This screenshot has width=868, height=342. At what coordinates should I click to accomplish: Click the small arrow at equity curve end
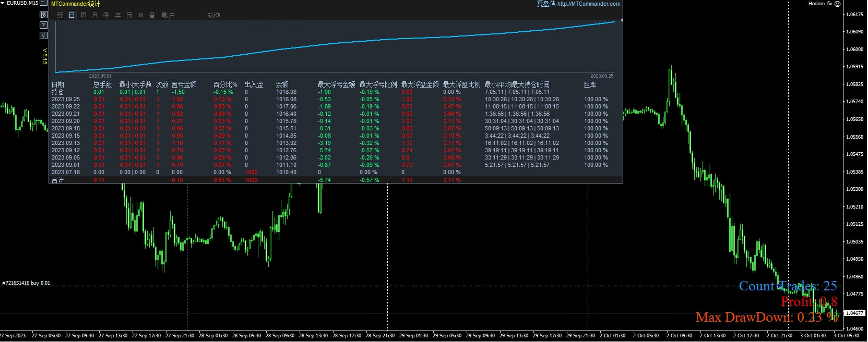(621, 20)
